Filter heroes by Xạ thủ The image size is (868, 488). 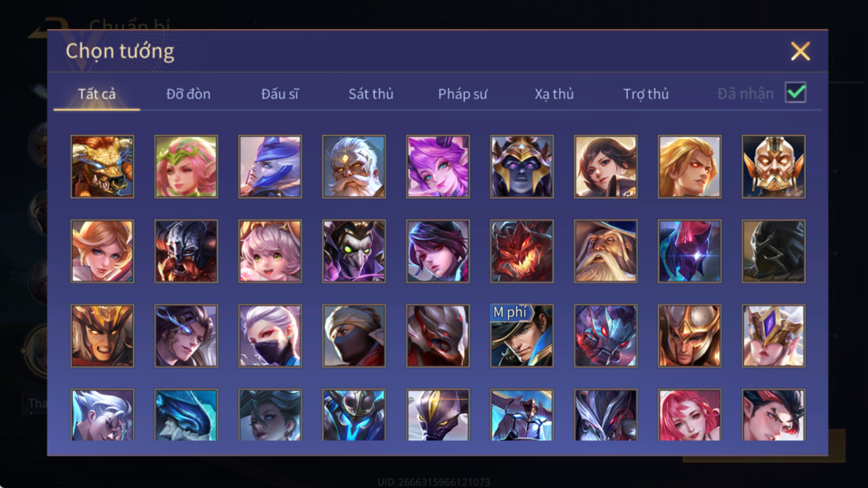(554, 94)
